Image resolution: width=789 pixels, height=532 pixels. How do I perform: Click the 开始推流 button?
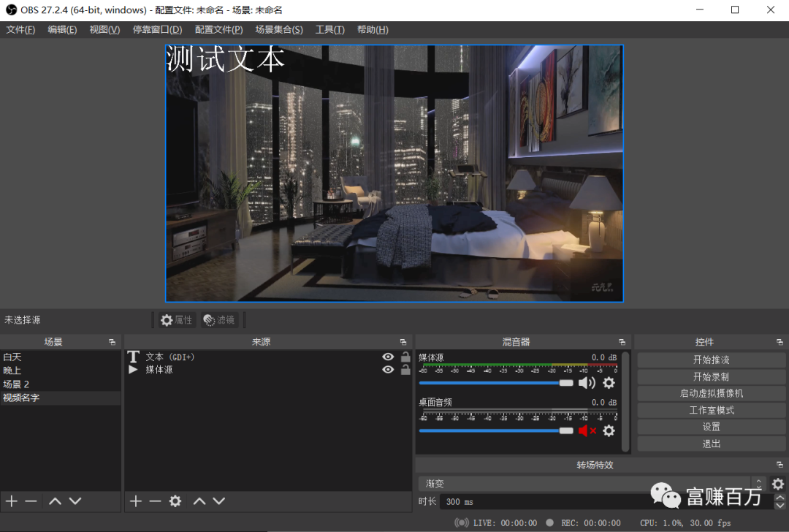click(711, 360)
